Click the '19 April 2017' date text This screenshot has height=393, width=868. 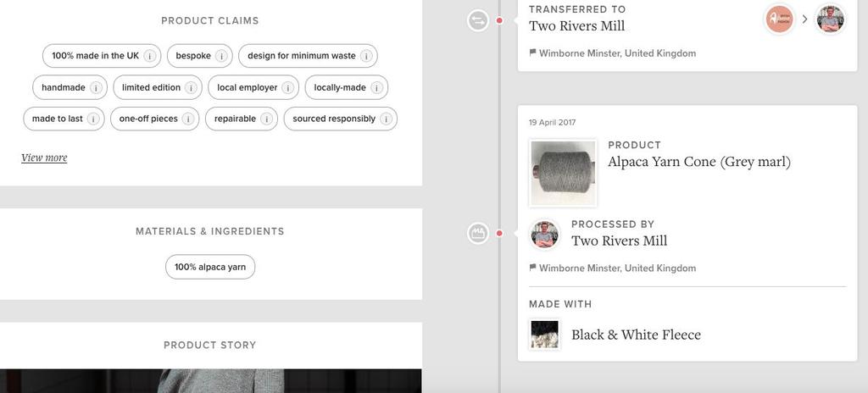(552, 122)
